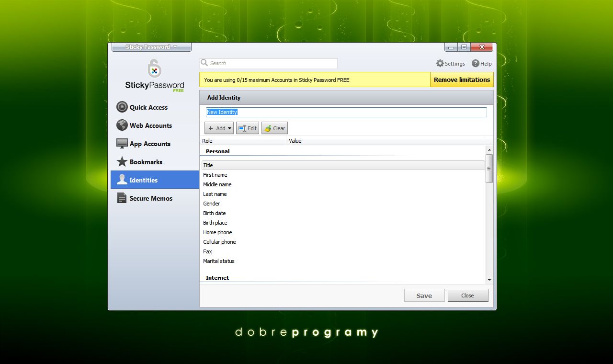Click the scrollbar down arrow
This screenshot has height=364, width=613.
coord(489,280)
